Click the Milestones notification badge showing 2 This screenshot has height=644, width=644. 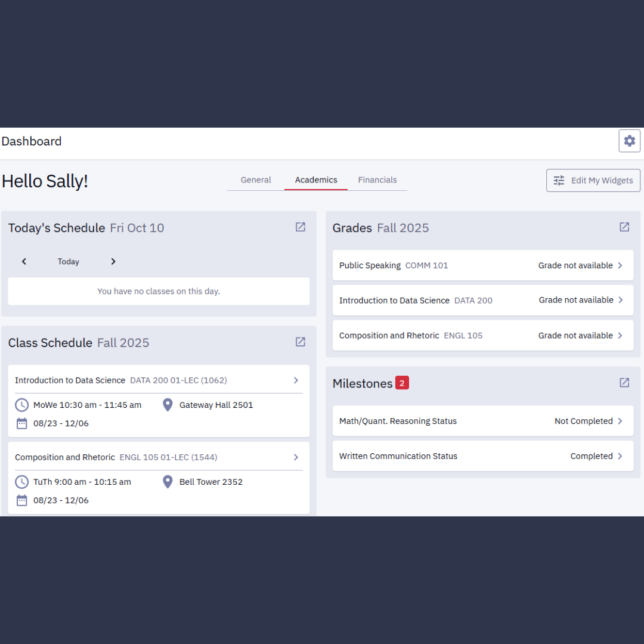coord(402,382)
